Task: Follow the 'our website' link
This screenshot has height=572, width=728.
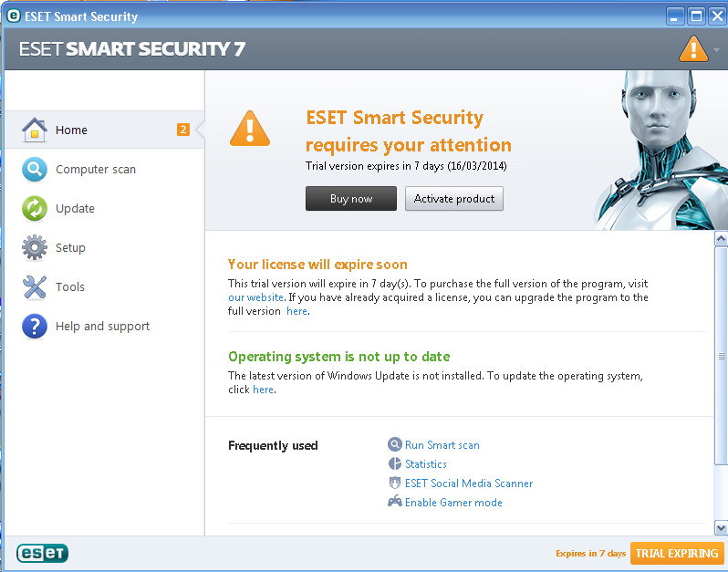Action: tap(255, 297)
